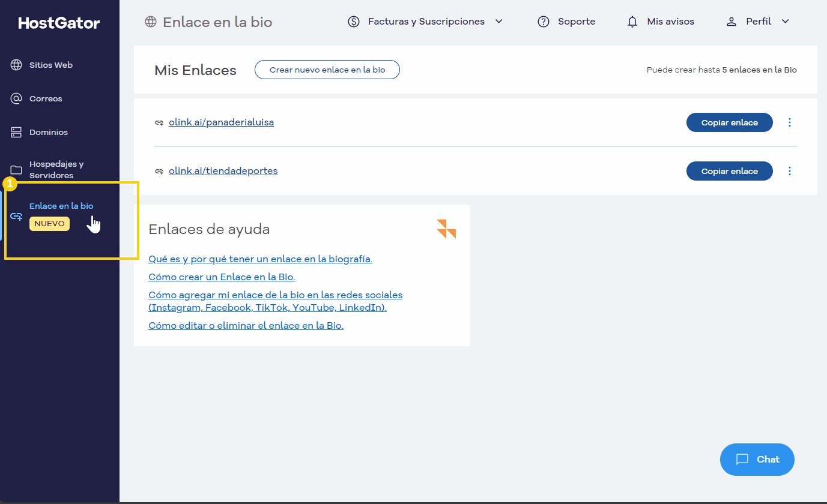Open Cómo editar o eliminar el enlace

pyautogui.click(x=246, y=326)
